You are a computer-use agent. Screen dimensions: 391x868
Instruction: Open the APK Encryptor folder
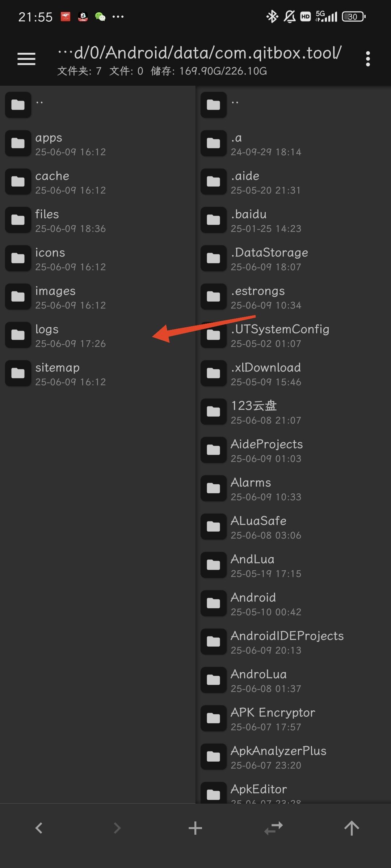click(294, 719)
